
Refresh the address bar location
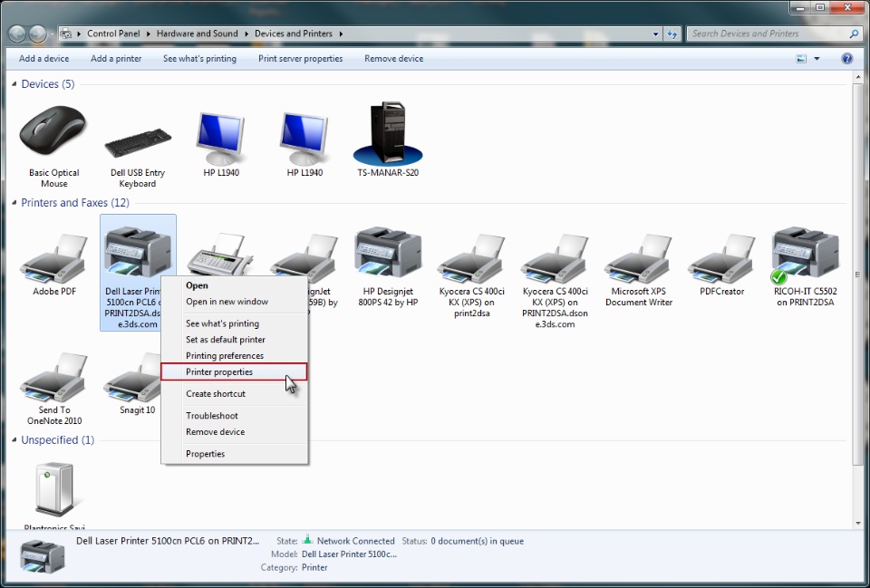coord(673,34)
